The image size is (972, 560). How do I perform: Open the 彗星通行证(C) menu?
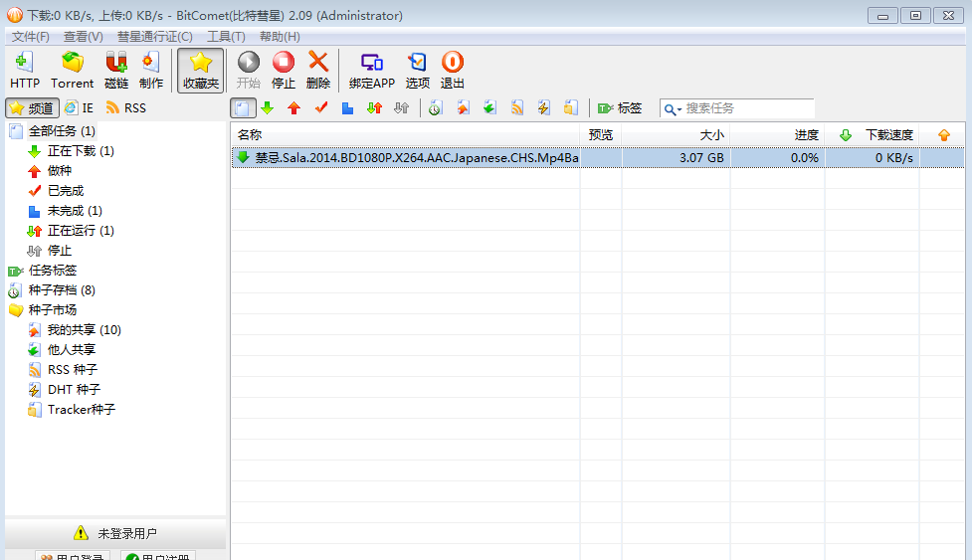pos(155,37)
